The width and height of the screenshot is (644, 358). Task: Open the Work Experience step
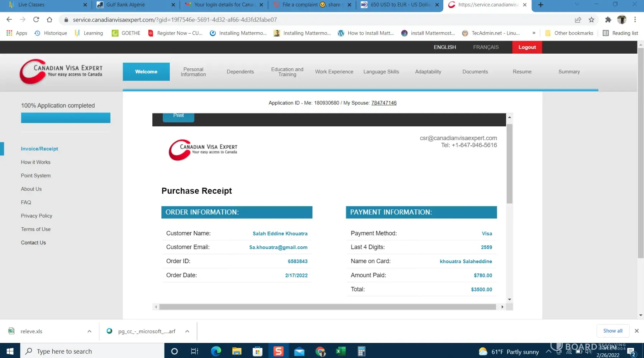tap(334, 72)
